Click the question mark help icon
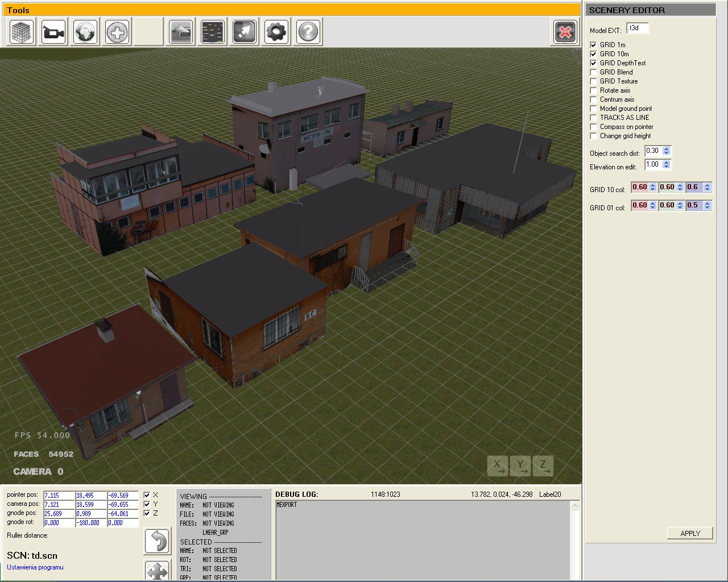The image size is (728, 582). pyautogui.click(x=308, y=32)
